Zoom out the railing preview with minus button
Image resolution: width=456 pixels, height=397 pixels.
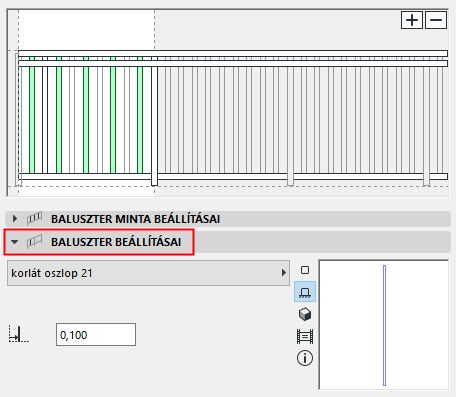436,20
